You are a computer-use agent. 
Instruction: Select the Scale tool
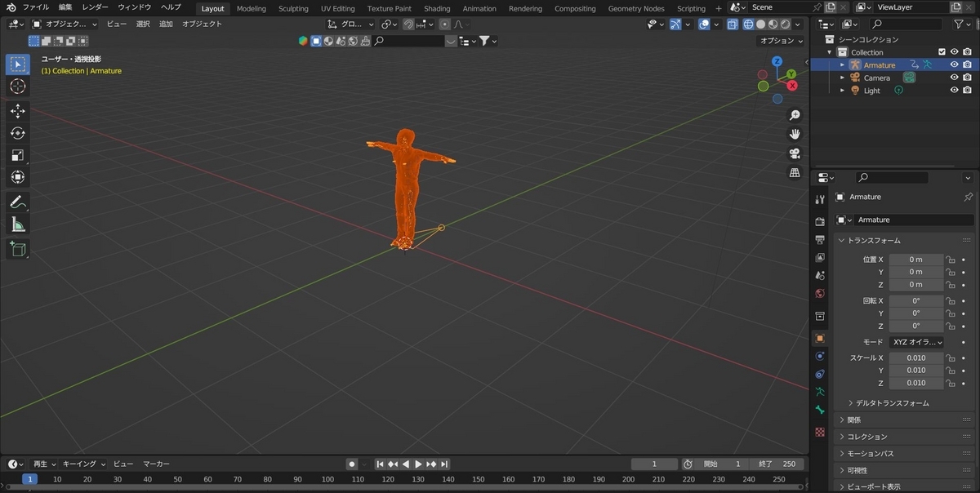coord(18,155)
